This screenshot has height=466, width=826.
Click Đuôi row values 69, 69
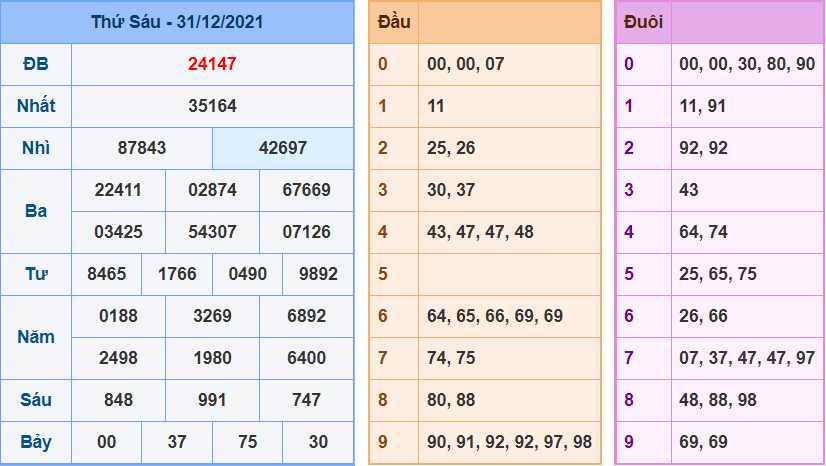pyautogui.click(x=704, y=442)
